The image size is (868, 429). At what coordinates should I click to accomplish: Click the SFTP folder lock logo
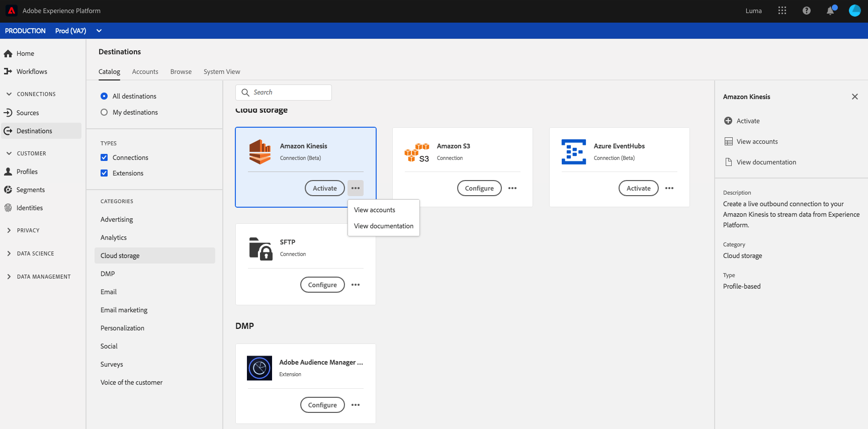tap(261, 248)
